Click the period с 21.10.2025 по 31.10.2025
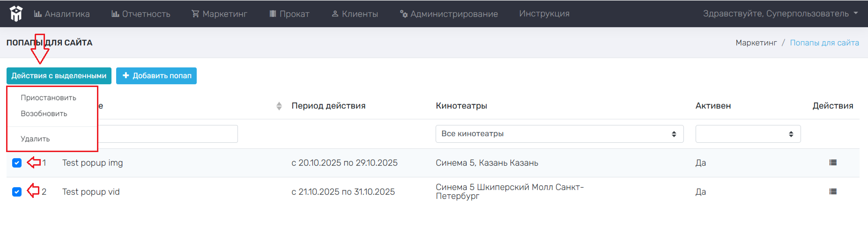This screenshot has height=233, width=868. pos(343,192)
